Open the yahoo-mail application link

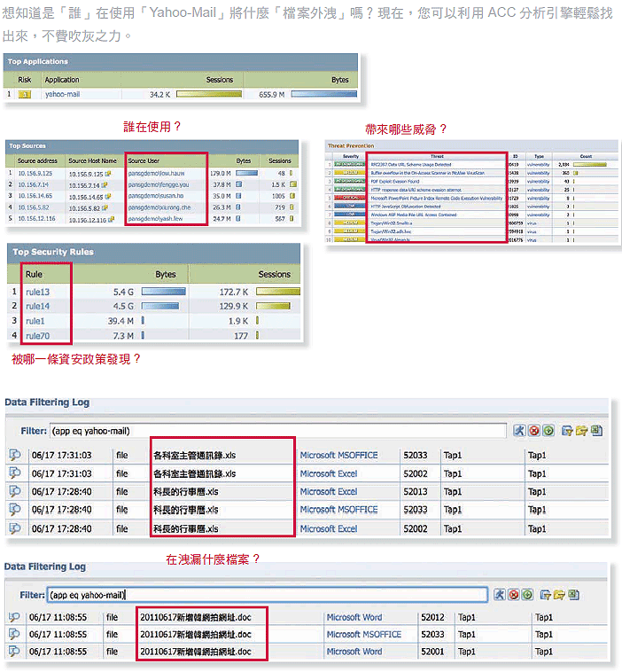[62, 93]
